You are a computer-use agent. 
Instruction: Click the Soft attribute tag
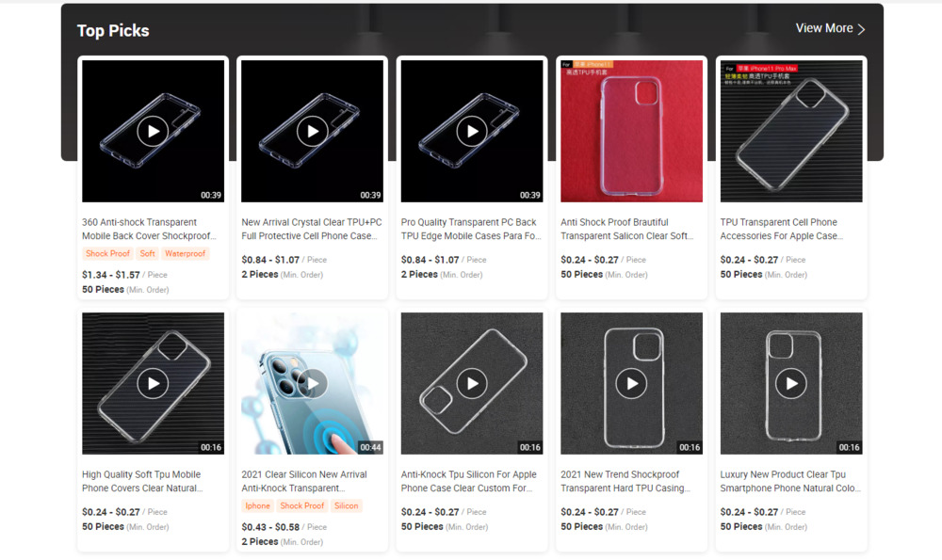147,254
